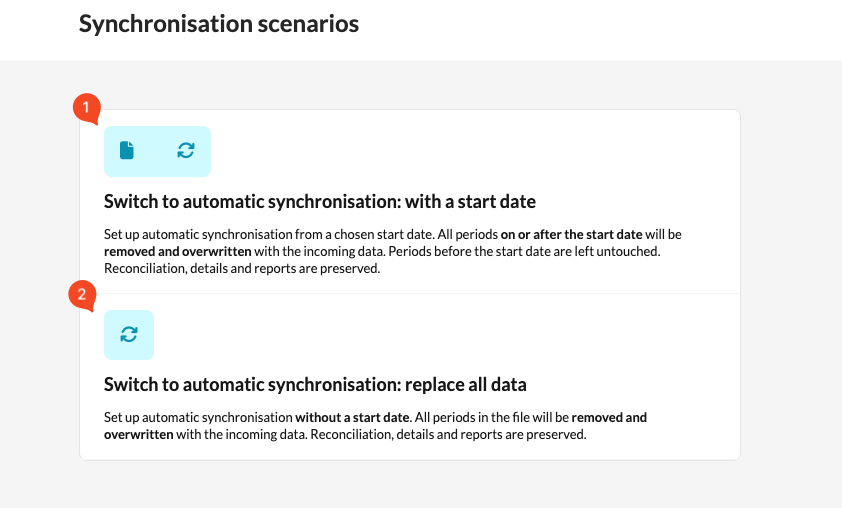This screenshot has width=842, height=508.
Task: Click the red number 1 badge
Action: 87,107
